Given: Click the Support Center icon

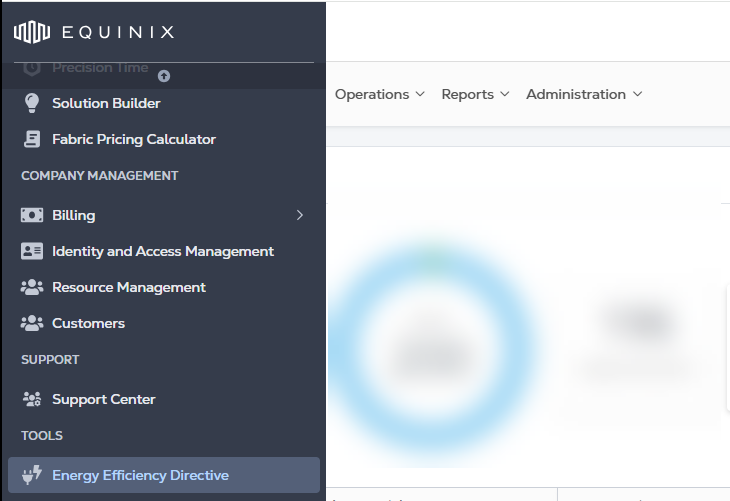Looking at the screenshot, I should pyautogui.click(x=32, y=399).
